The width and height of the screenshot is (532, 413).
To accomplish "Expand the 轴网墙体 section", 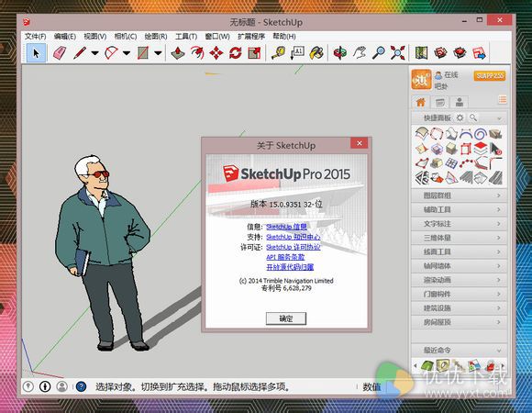I will point(460,266).
